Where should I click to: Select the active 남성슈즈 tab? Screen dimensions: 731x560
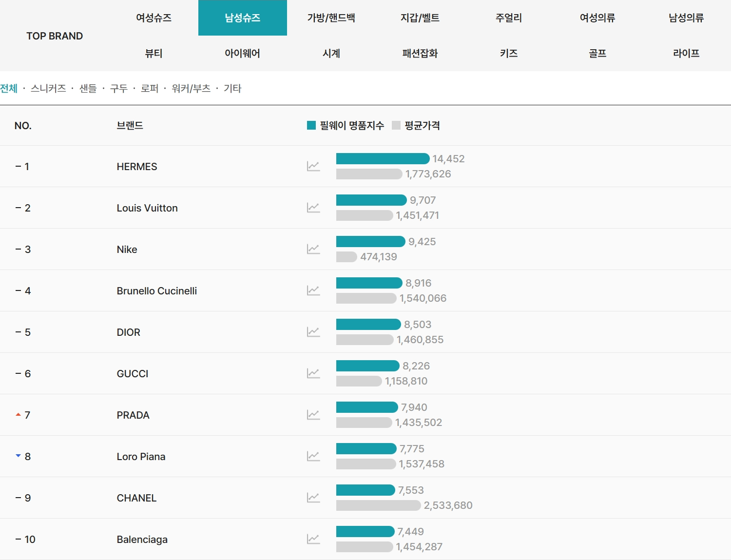[x=243, y=18]
